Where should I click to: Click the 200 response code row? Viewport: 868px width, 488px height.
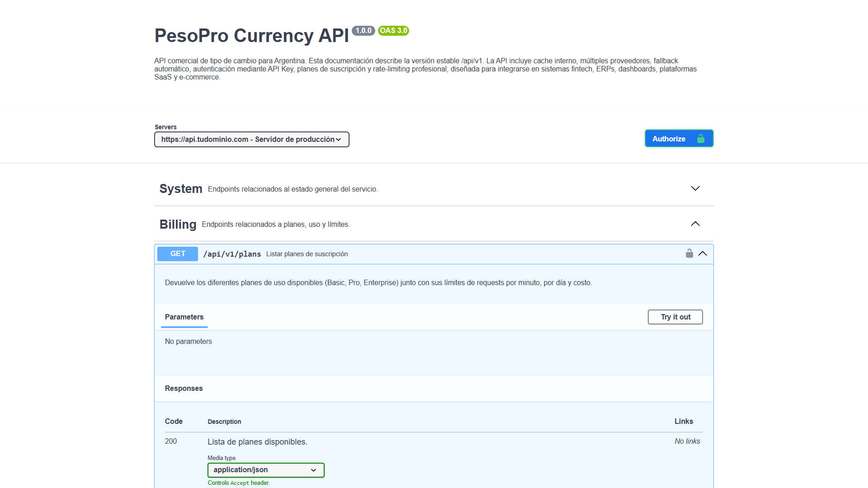[x=171, y=441]
